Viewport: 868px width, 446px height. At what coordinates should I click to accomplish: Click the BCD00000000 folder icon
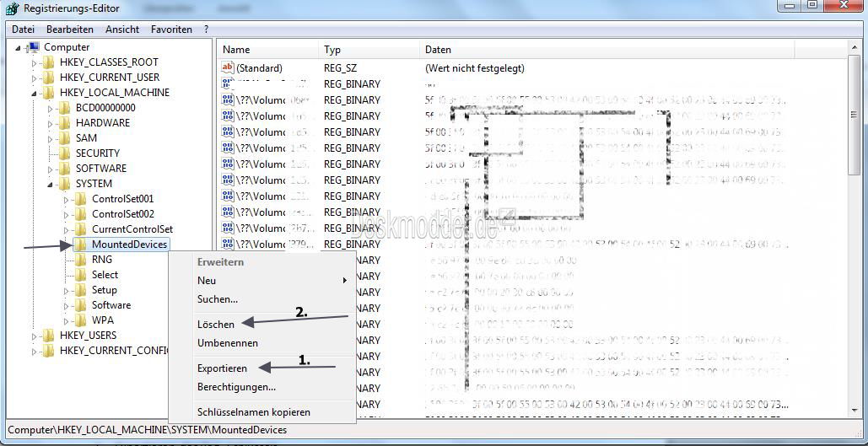[65, 107]
